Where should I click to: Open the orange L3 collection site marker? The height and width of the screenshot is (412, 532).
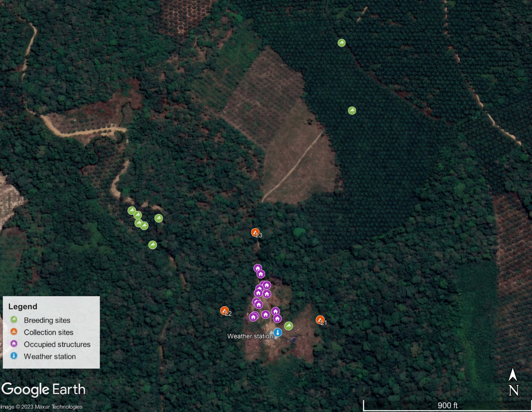click(x=255, y=232)
